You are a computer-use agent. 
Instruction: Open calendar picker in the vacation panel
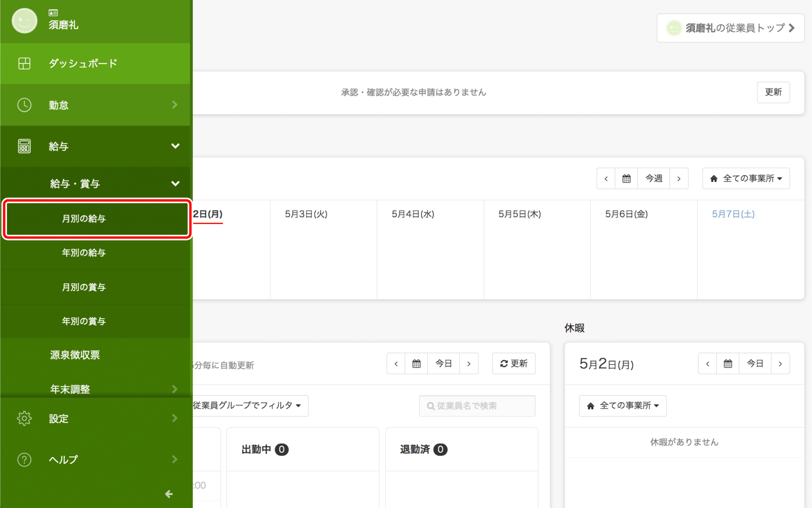point(728,364)
